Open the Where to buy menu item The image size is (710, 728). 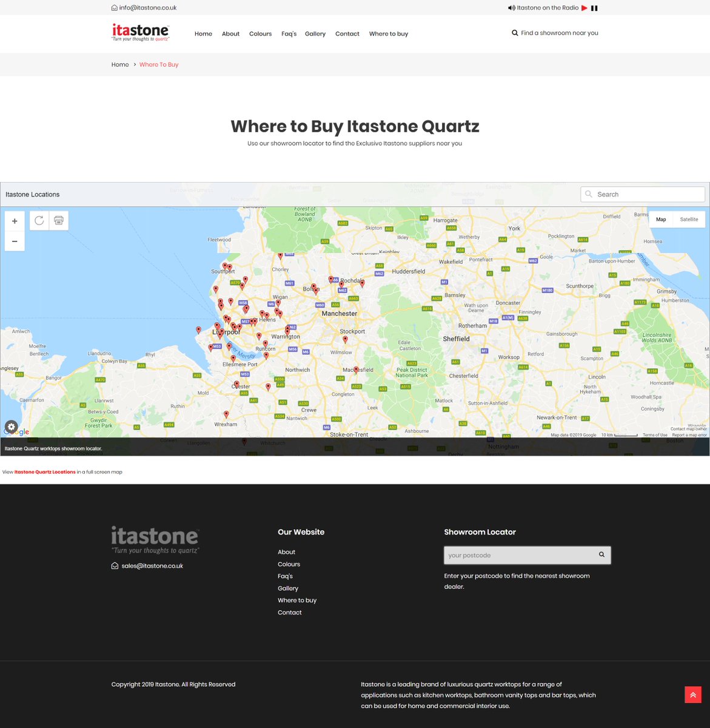point(389,34)
